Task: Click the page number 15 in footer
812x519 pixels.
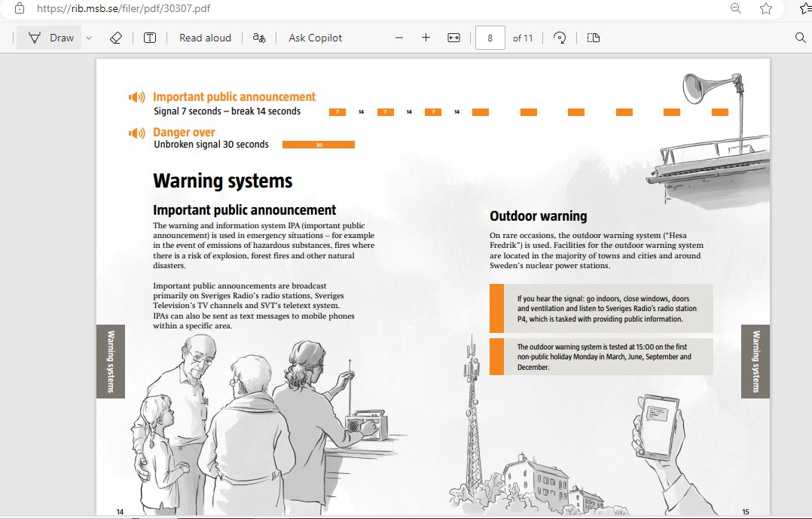Action: 746,511
